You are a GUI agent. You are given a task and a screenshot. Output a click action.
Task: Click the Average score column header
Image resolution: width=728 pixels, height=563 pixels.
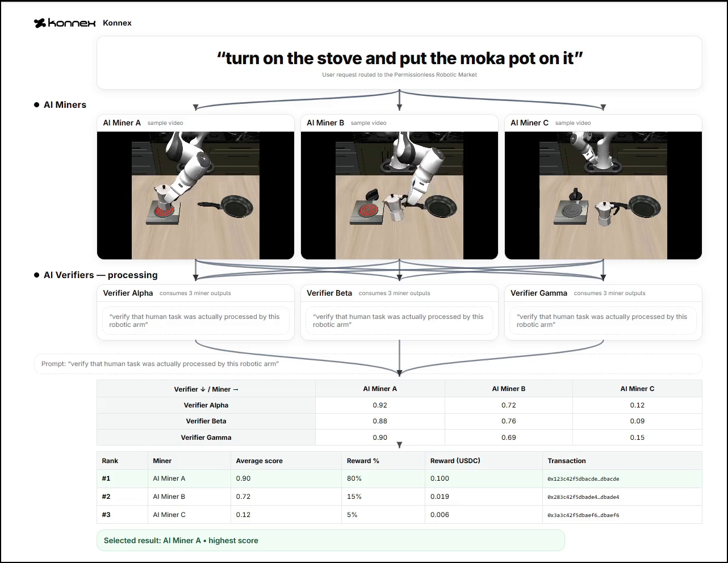tap(259, 461)
